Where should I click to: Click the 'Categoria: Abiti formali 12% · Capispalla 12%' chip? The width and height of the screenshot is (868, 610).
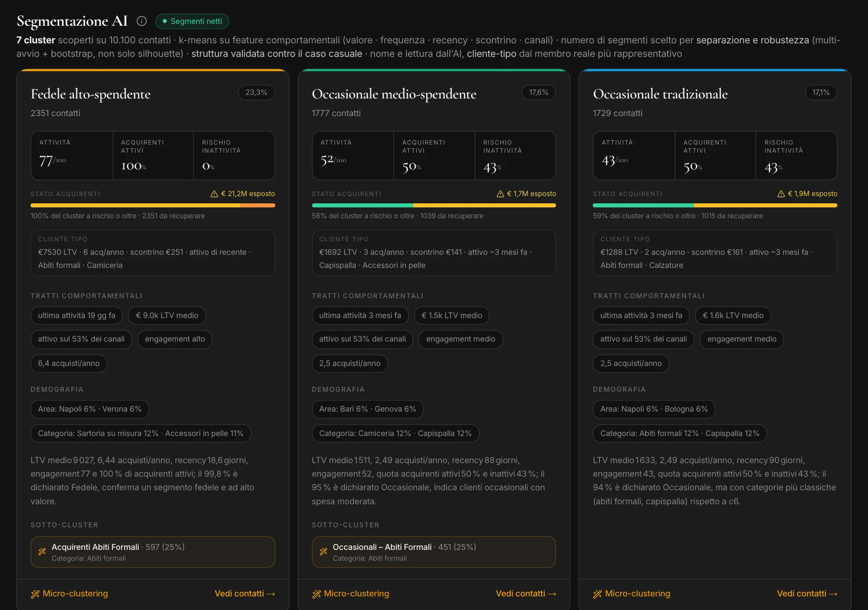click(679, 434)
